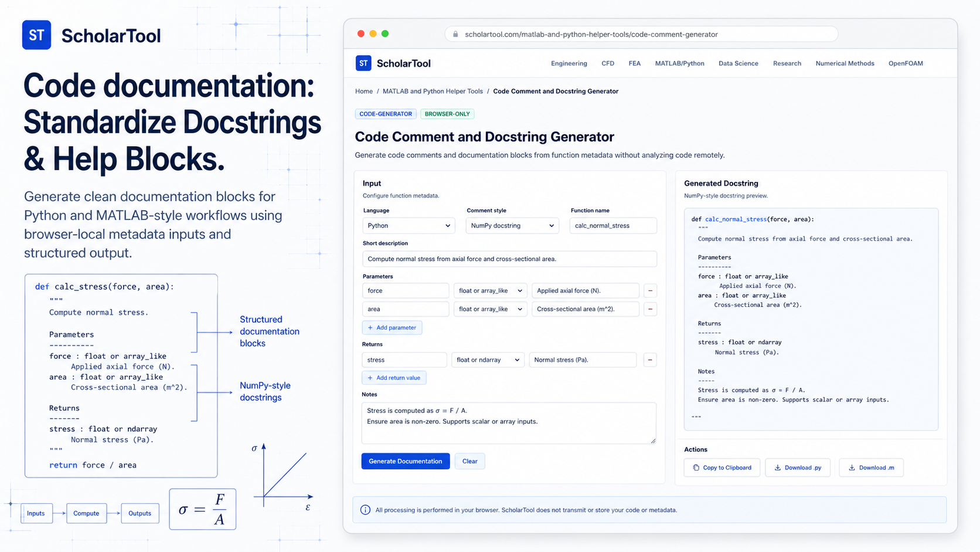The height and width of the screenshot is (552, 980).
Task: Remove the area parameter row
Action: [x=650, y=309]
